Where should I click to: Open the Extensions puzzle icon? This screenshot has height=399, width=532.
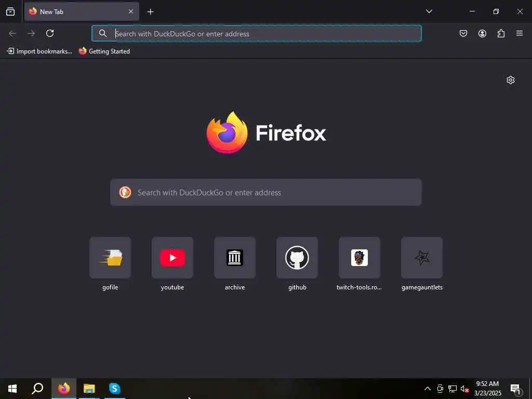(x=501, y=33)
